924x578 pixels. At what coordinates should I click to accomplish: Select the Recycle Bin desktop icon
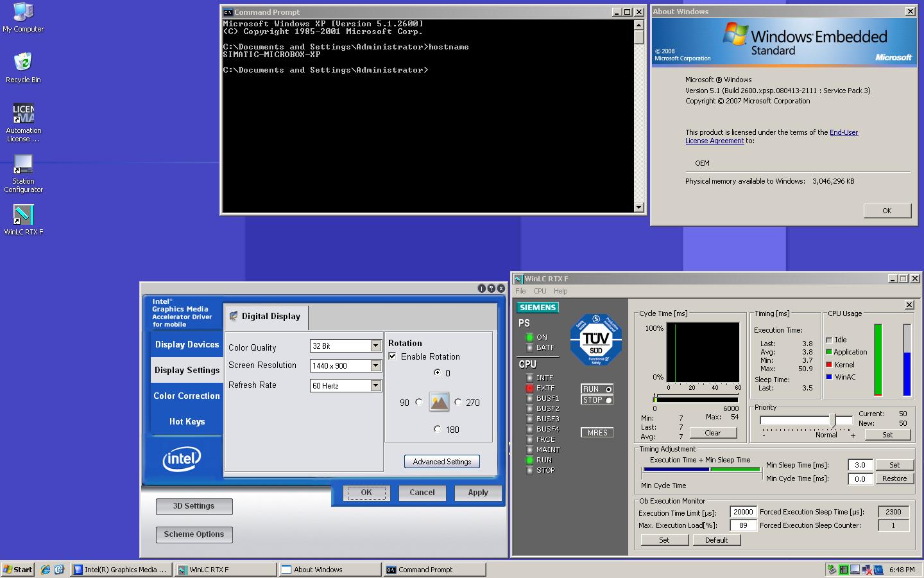(23, 67)
